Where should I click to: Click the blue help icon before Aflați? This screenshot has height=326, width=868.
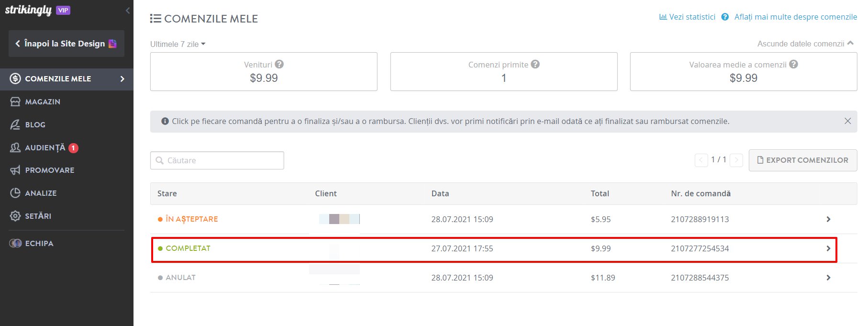point(725,17)
